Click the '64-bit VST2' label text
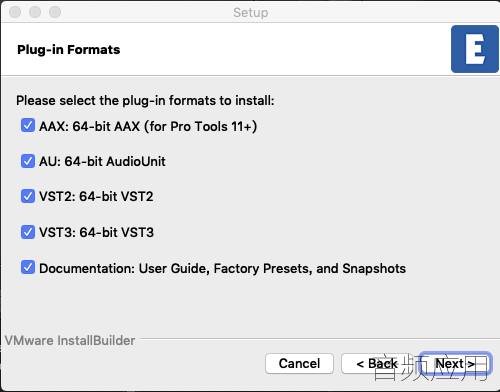Image resolution: width=500 pixels, height=392 pixels. point(116,196)
